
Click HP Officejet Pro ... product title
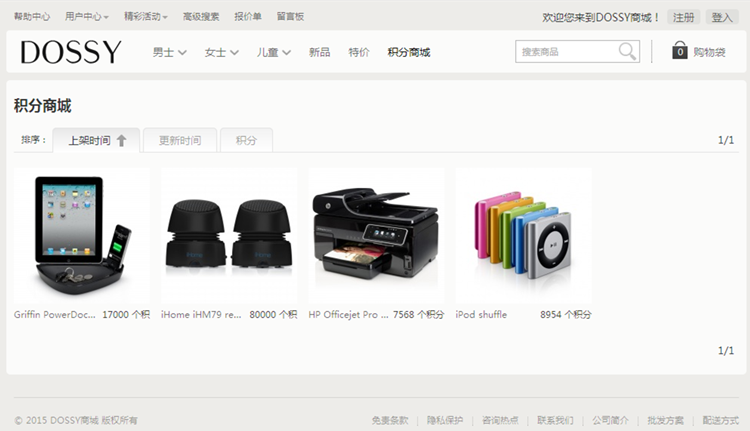348,315
